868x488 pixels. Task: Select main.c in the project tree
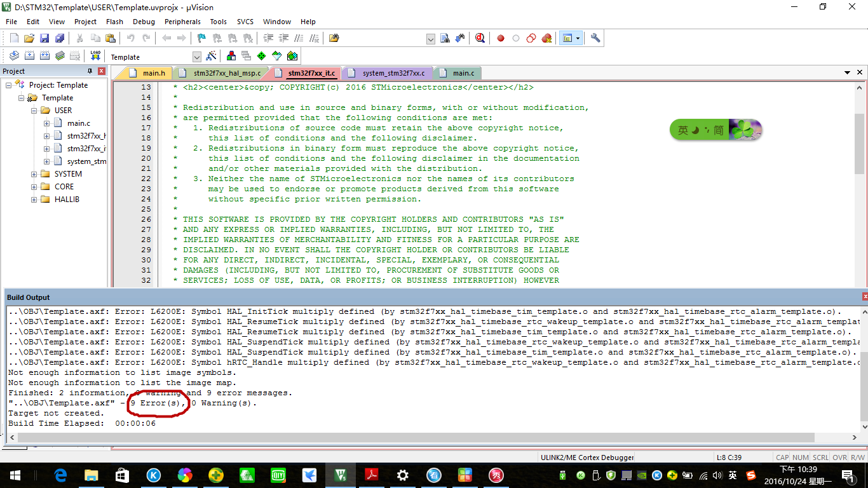pyautogui.click(x=79, y=123)
